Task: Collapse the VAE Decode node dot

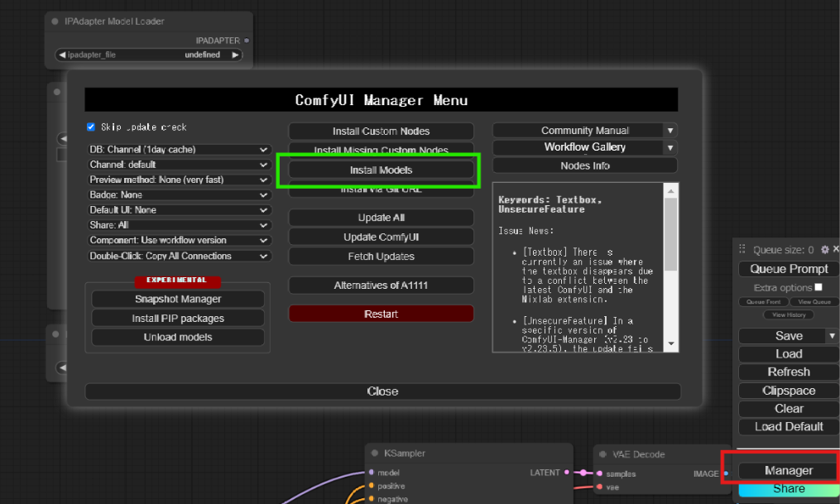Action: click(602, 454)
